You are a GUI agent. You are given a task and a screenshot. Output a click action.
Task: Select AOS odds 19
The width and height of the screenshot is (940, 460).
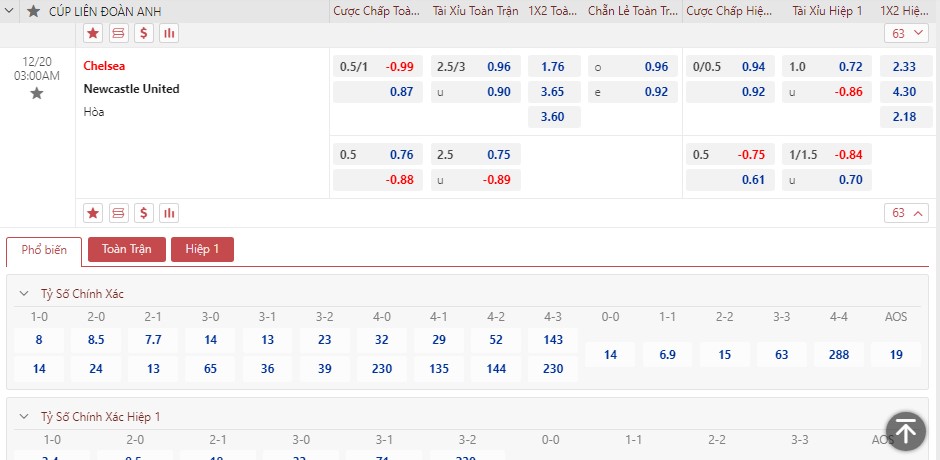pyautogui.click(x=896, y=354)
